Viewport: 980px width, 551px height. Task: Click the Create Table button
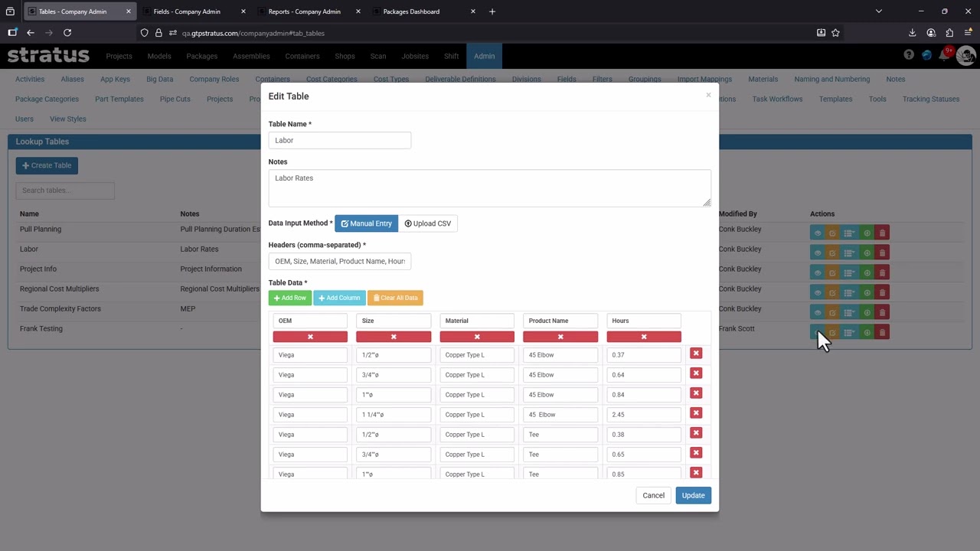tap(47, 165)
